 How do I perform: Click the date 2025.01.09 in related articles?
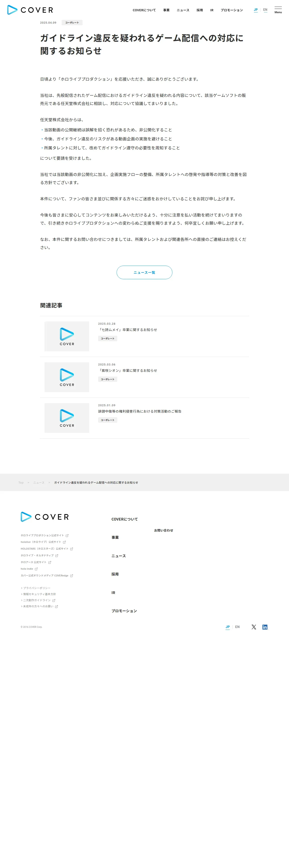tap(107, 405)
